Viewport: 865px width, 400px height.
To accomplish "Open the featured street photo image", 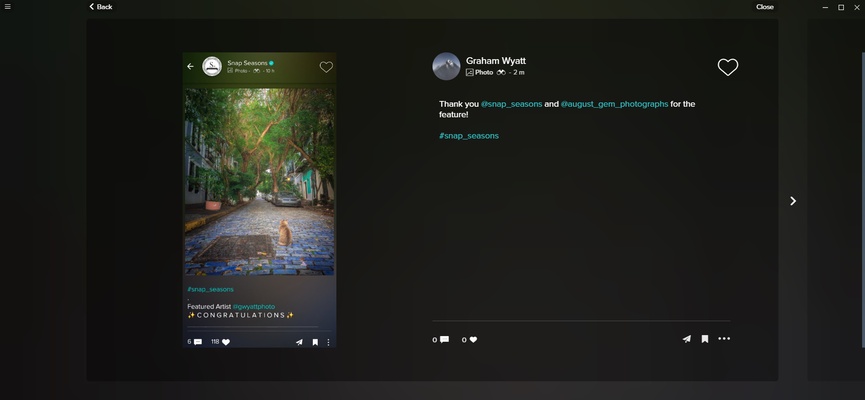I will click(259, 182).
